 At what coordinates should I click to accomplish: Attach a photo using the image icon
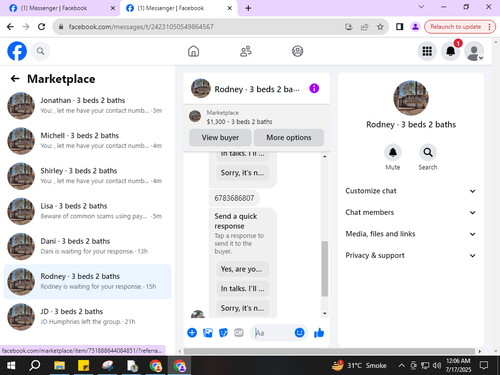coord(208,332)
